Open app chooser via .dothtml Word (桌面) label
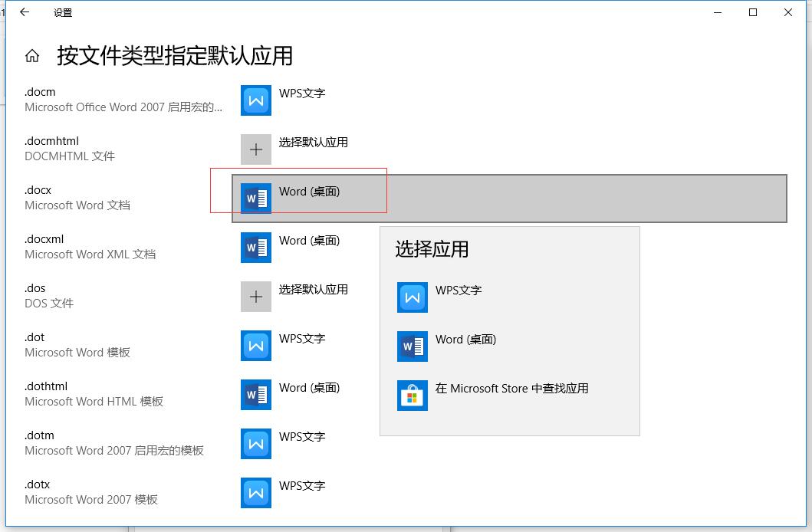The height and width of the screenshot is (532, 812). pyautogui.click(x=309, y=388)
